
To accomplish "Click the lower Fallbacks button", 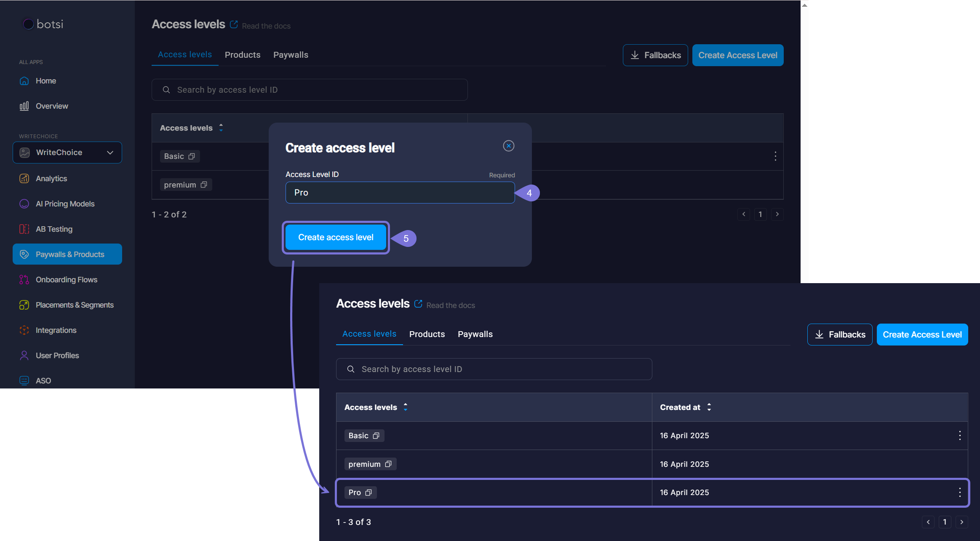I will [839, 335].
